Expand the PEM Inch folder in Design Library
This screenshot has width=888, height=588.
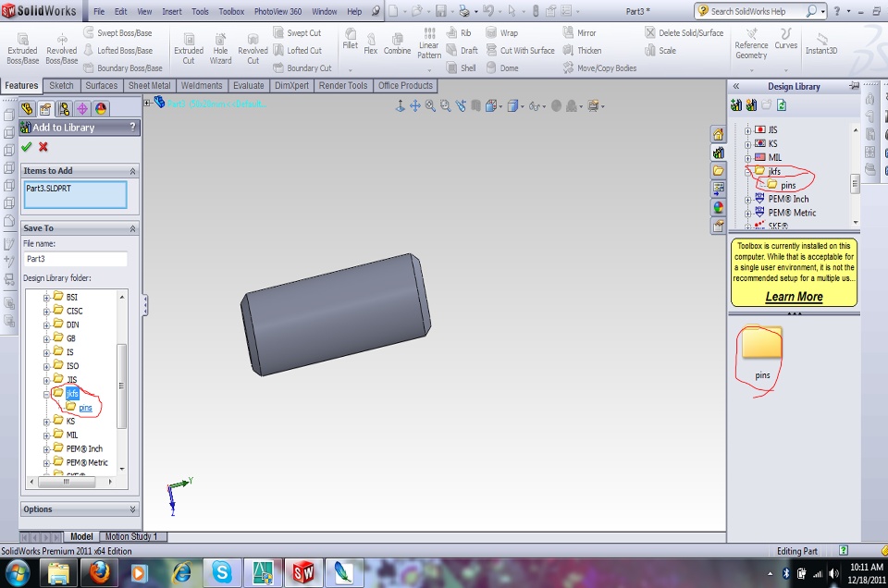(747, 199)
